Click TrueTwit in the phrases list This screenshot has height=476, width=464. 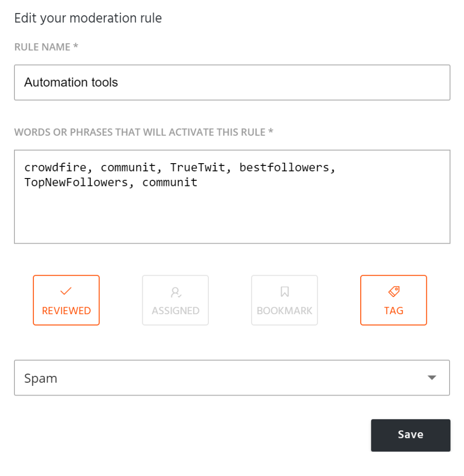click(198, 167)
